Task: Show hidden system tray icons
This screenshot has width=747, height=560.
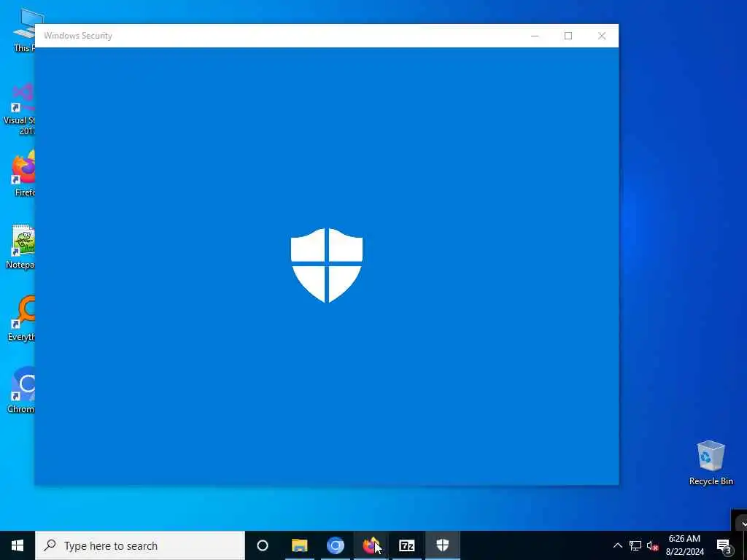Action: click(x=617, y=545)
